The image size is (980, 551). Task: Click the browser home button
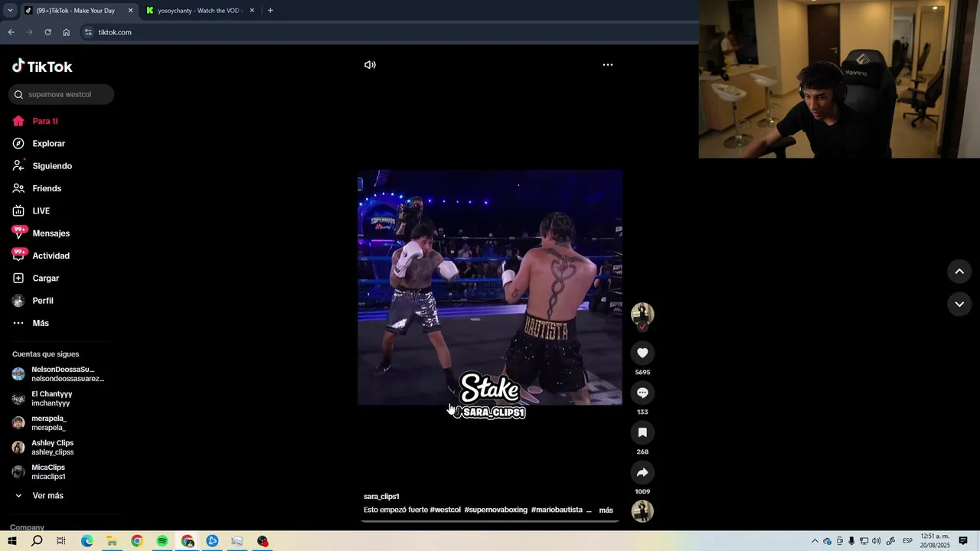tap(66, 32)
